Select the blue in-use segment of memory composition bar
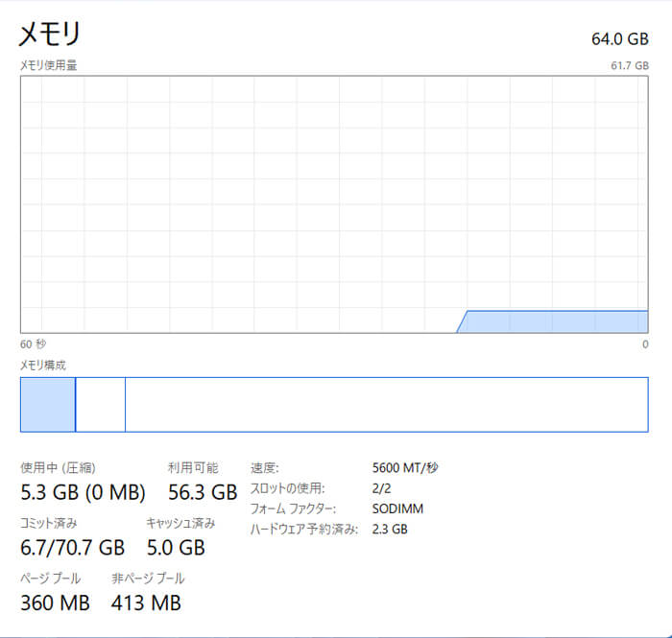The image size is (672, 638). (47, 405)
